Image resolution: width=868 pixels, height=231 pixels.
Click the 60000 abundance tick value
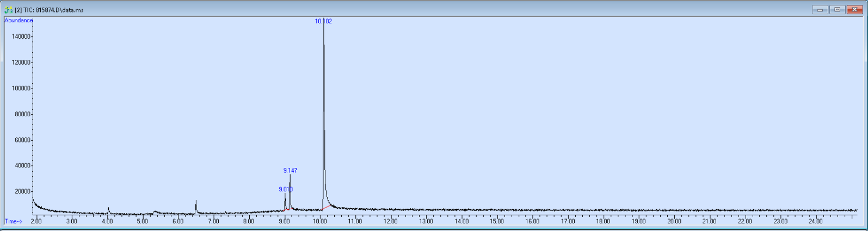(x=22, y=140)
